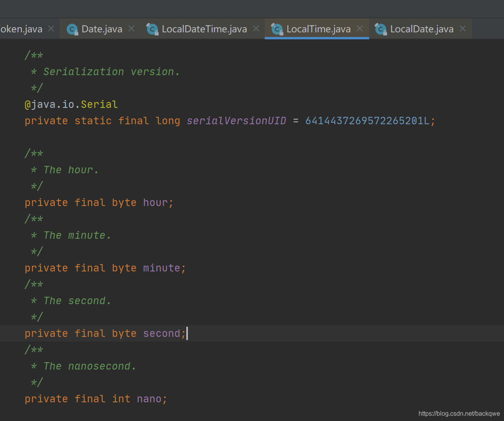
Task: Click the 'second' field in its declaration
Action: (x=162, y=333)
